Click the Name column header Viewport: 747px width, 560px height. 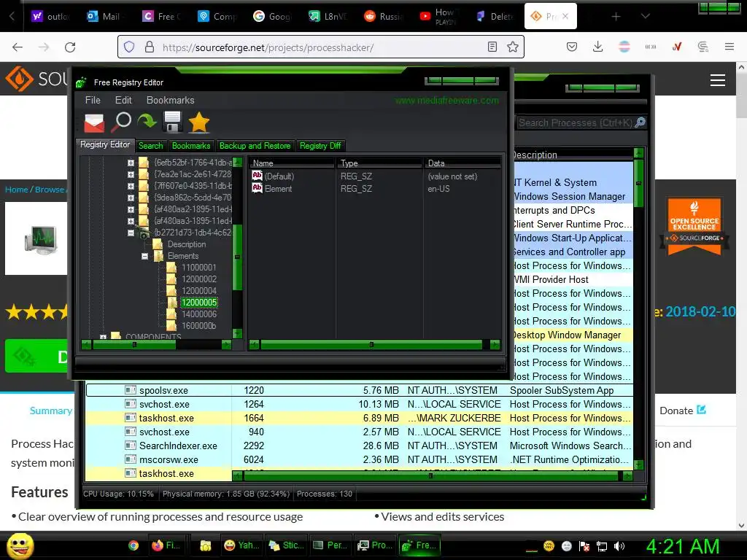(292, 163)
